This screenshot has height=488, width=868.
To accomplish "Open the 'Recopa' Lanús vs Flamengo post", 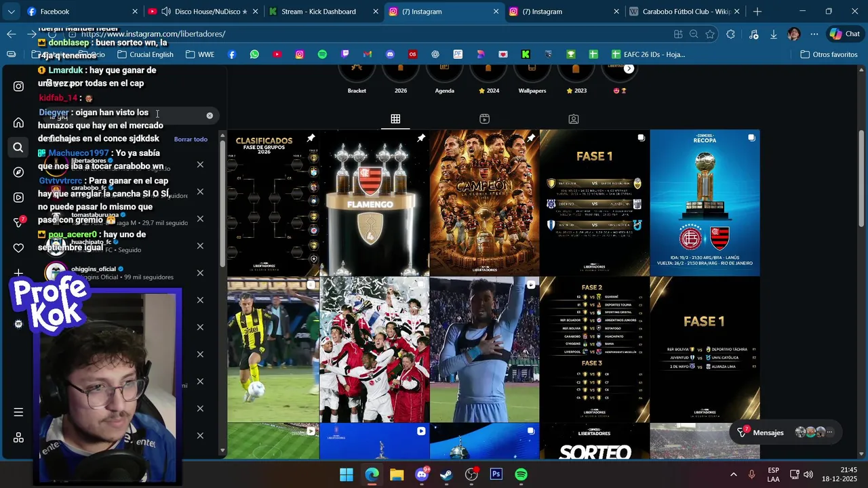I will coord(705,203).
